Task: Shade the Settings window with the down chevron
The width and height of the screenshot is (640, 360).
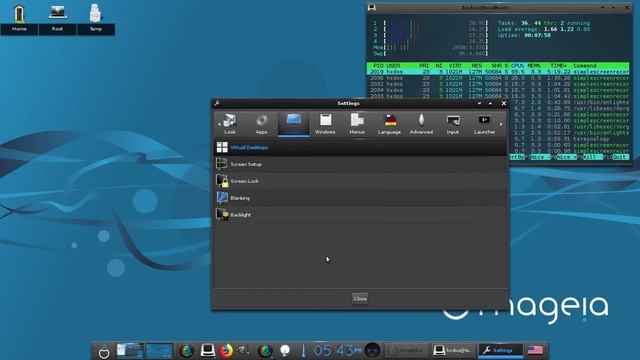Action: (x=479, y=103)
